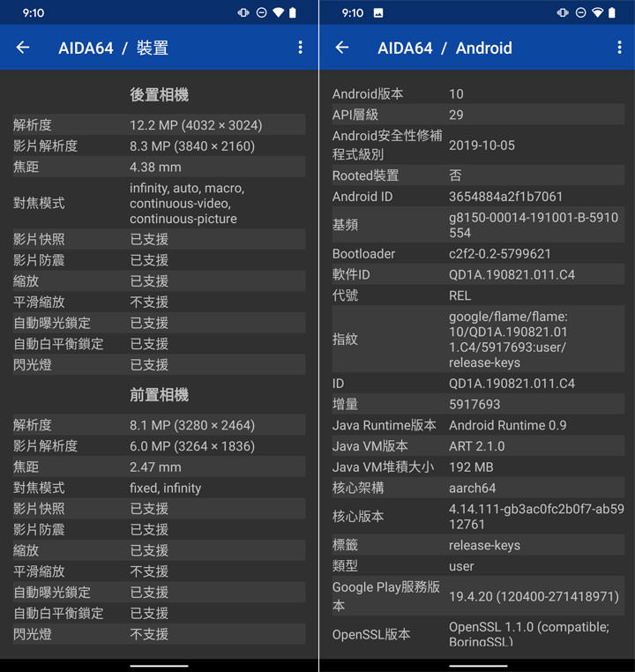635x672 pixels.
Task: Tap the 8.1 MP (3280 × 2464) value
Action: (192, 425)
